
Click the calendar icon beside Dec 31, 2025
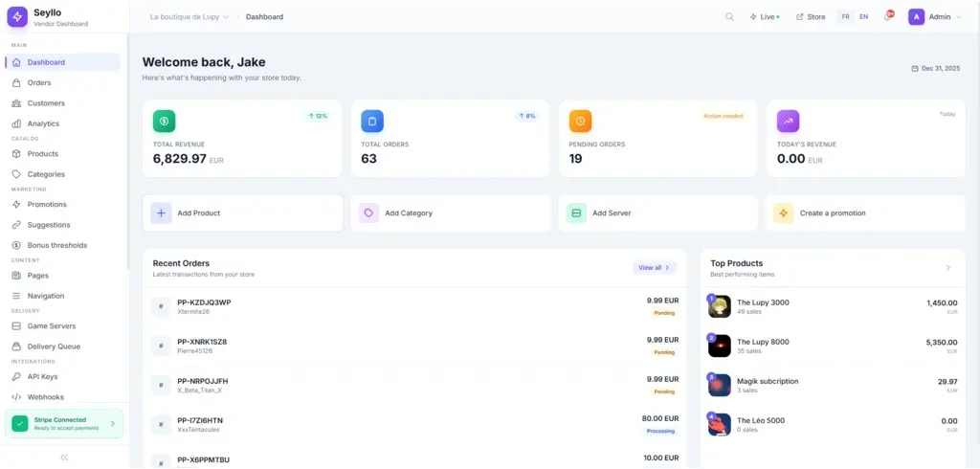pyautogui.click(x=915, y=68)
